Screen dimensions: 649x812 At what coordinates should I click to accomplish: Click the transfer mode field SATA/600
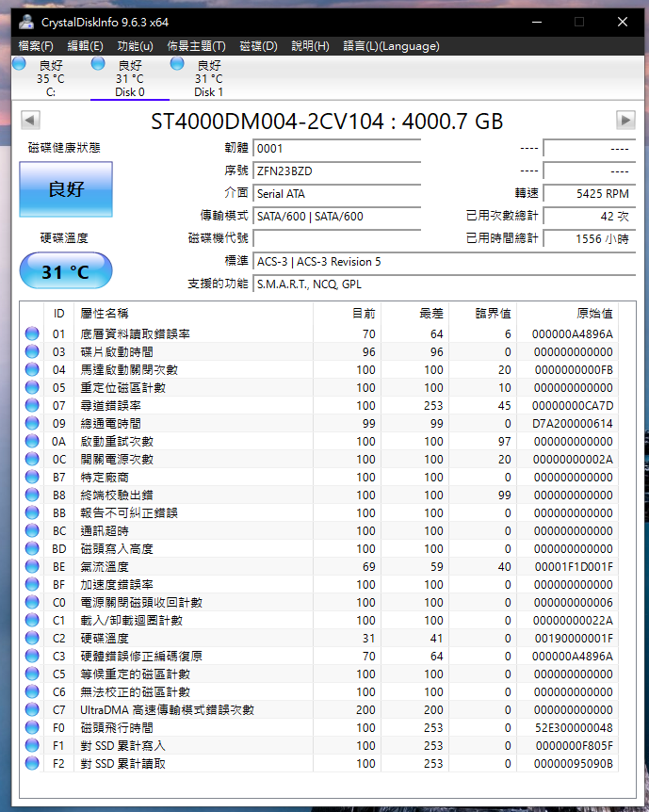pos(336,216)
